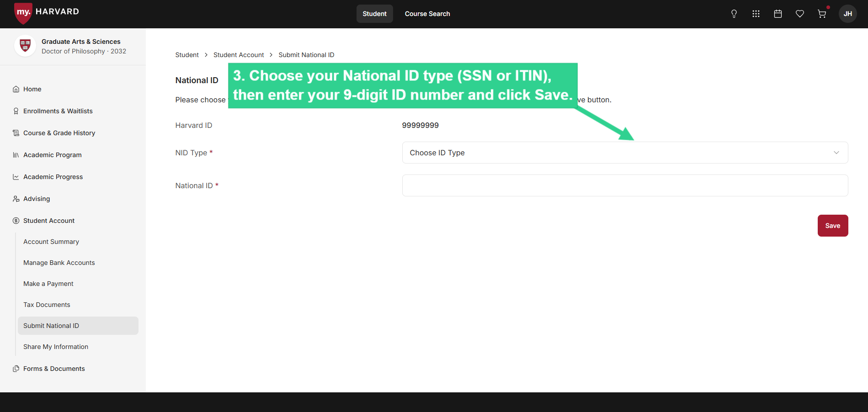
Task: Click the Harvard shield crest icon
Action: pyautogui.click(x=25, y=46)
